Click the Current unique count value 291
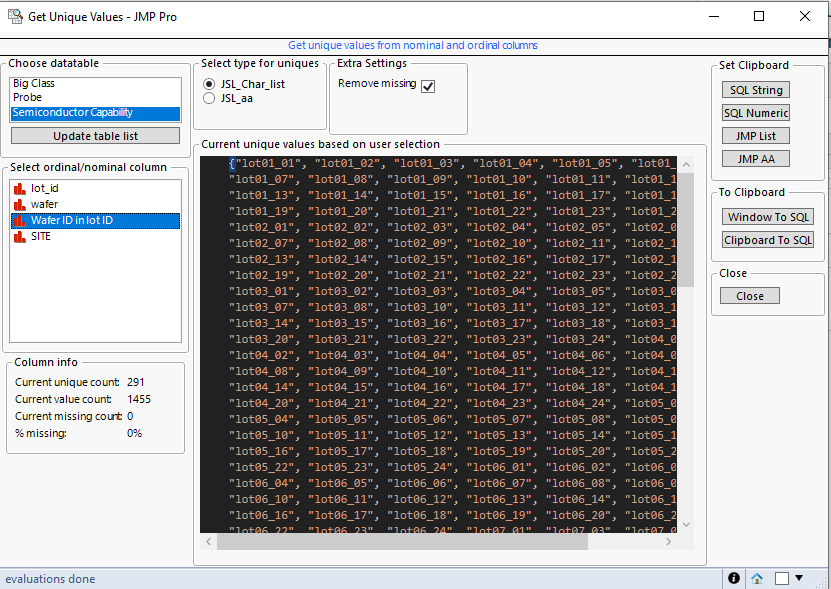This screenshot has height=589, width=831. (136, 382)
